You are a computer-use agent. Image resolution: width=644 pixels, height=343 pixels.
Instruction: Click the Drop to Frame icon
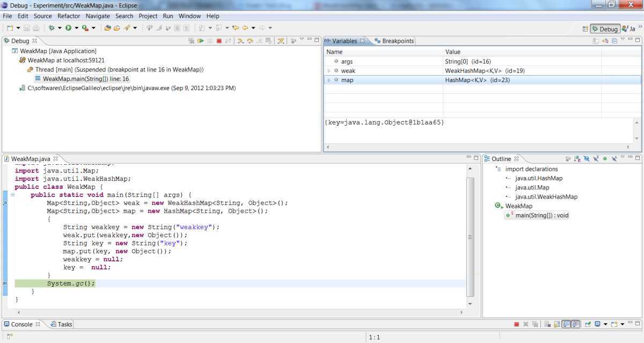[x=269, y=41]
